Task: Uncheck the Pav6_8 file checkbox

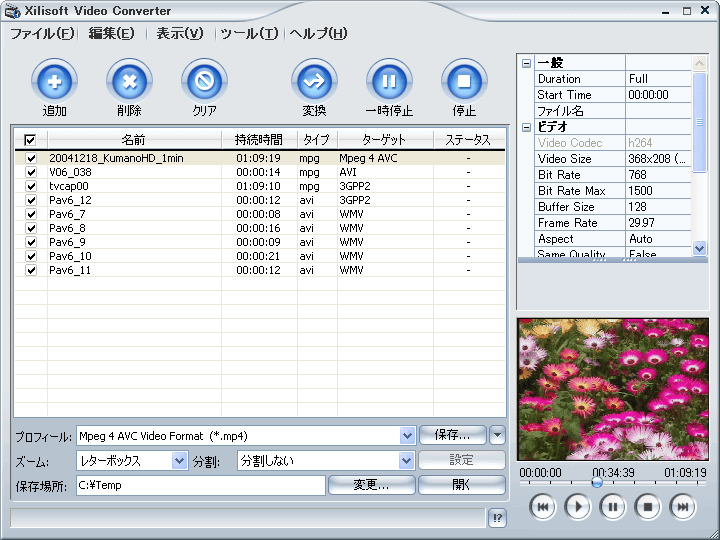Action: (x=31, y=228)
